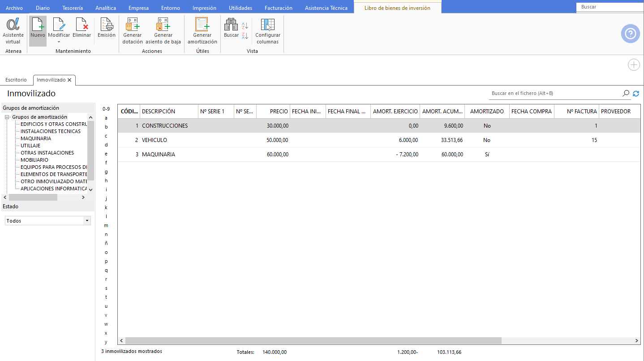The image size is (644, 361).
Task: Select ELEMENTOS DE TRANSPORTE tree item
Action: (x=54, y=174)
